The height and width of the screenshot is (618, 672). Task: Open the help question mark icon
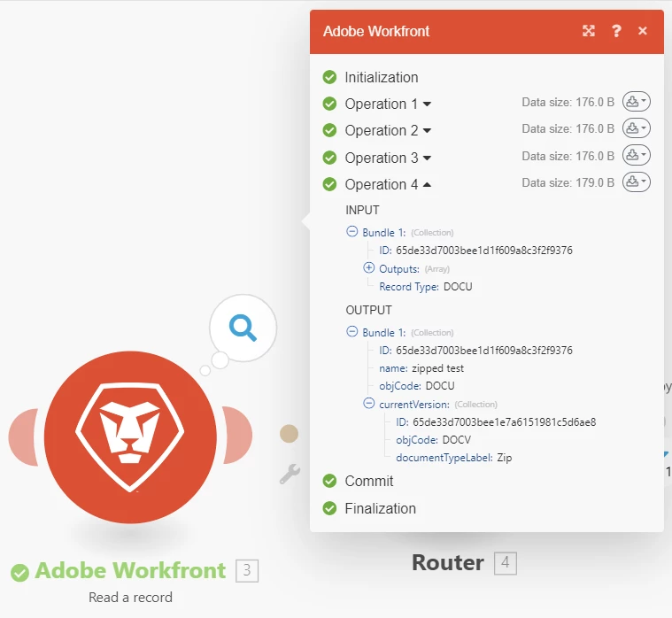coord(616,31)
